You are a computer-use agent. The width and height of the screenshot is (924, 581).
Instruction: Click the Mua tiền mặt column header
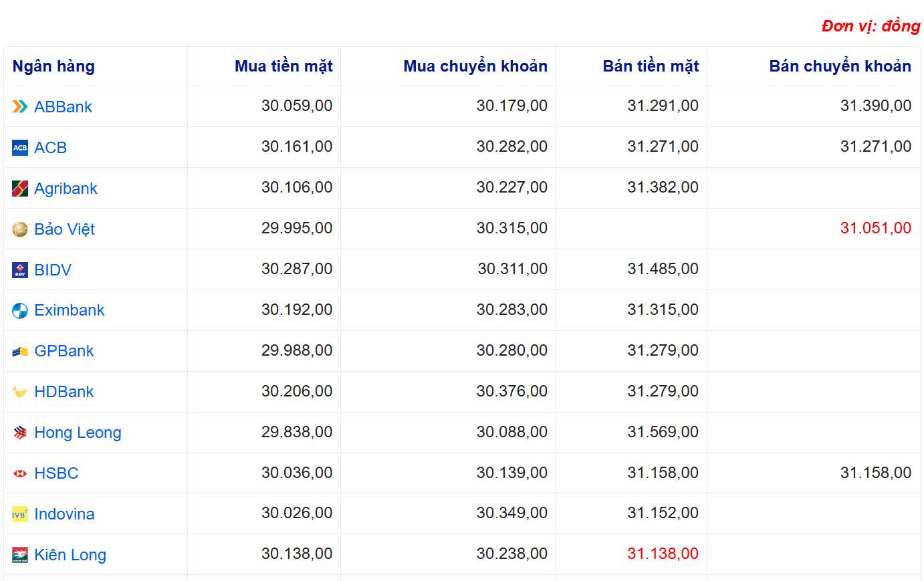283,66
